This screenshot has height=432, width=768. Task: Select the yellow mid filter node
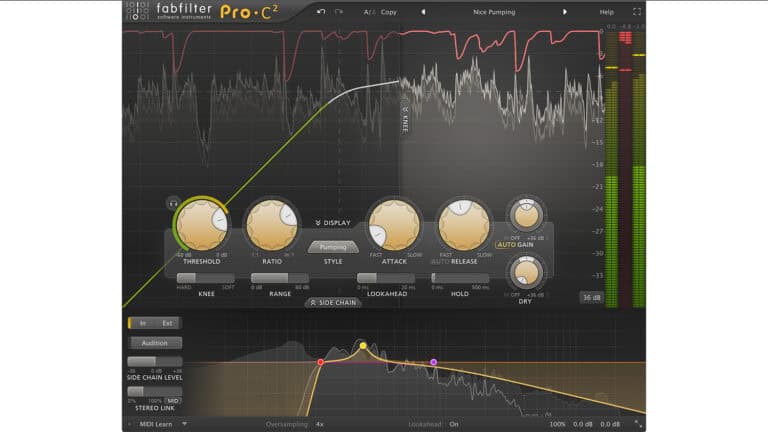[363, 346]
